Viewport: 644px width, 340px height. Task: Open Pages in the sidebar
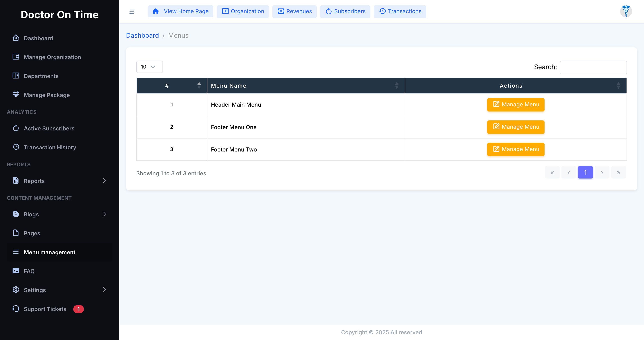click(x=59, y=233)
